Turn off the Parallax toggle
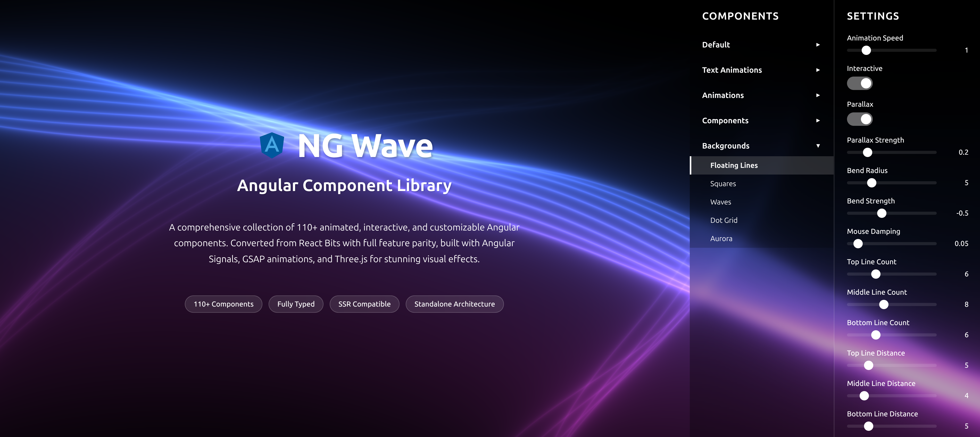 coord(860,119)
